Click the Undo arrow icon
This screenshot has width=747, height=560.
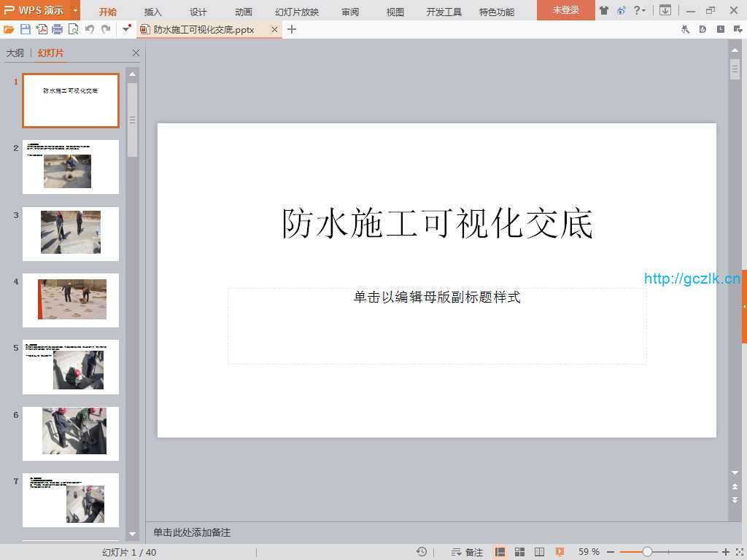pyautogui.click(x=90, y=29)
